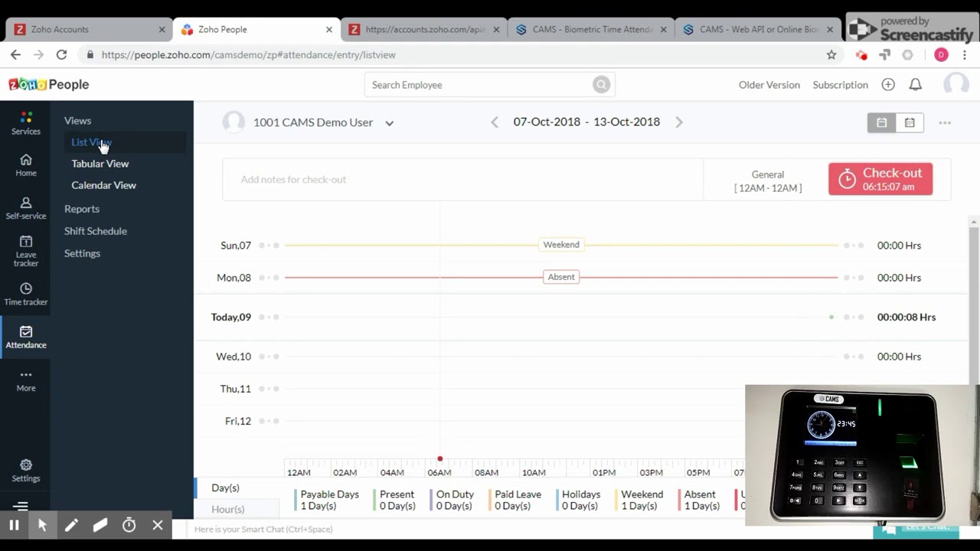
Task: Select the Screencastify eraser tool
Action: (x=100, y=525)
